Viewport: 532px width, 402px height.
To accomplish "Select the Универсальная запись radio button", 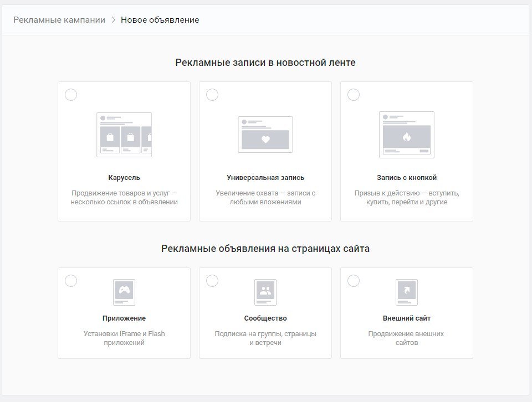I will coord(212,95).
